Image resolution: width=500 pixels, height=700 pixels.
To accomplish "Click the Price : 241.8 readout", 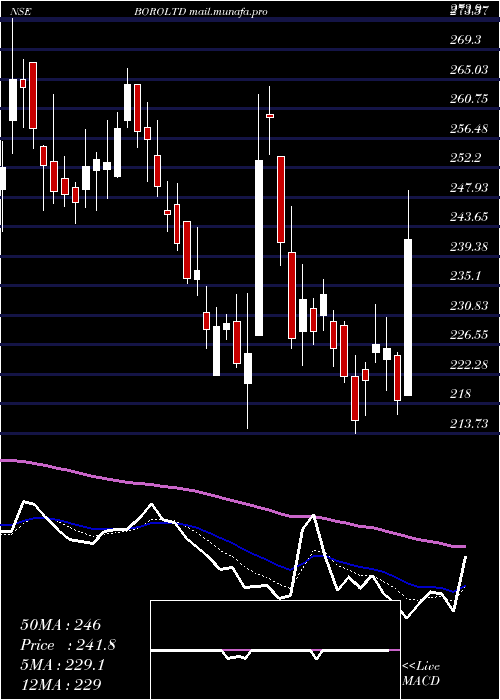I will [68, 645].
